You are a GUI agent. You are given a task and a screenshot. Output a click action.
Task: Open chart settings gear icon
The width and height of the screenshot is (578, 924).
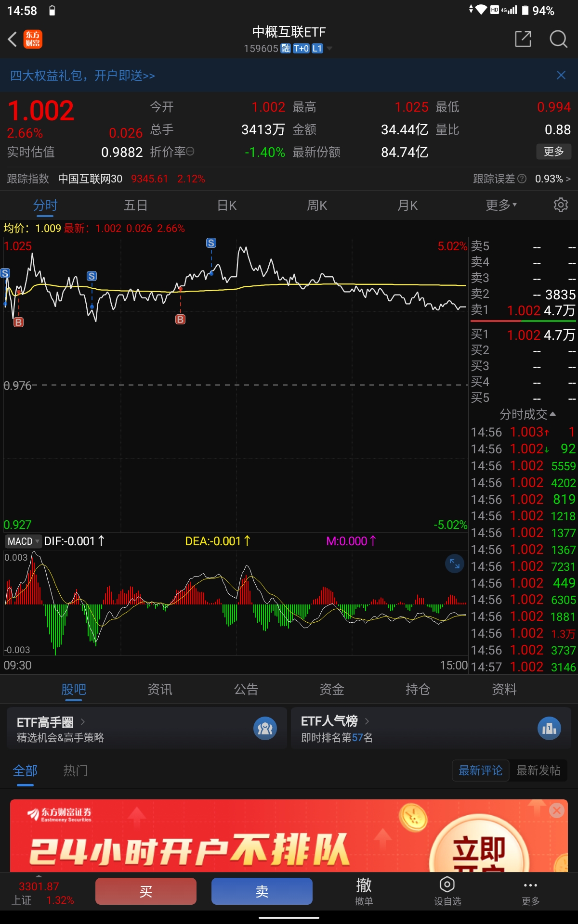[561, 205]
